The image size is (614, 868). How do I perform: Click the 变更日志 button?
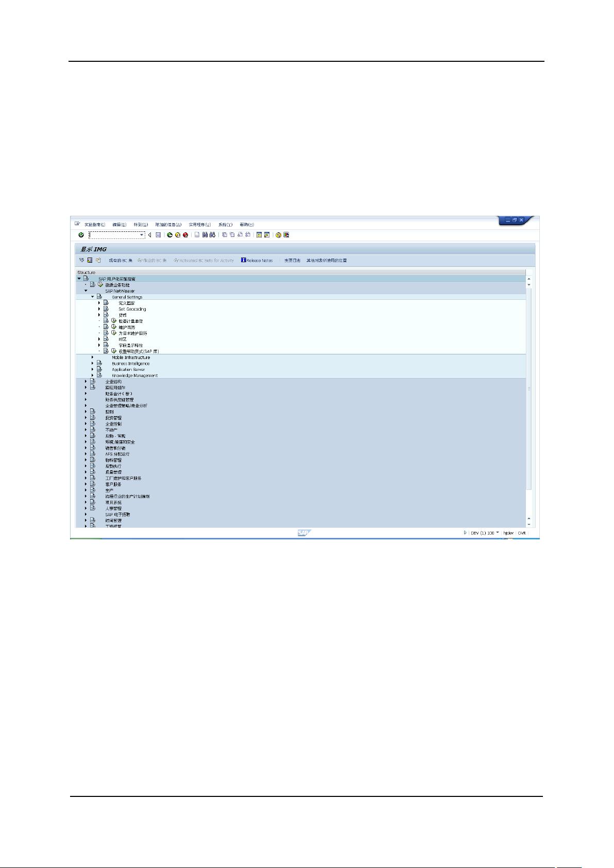tap(292, 260)
